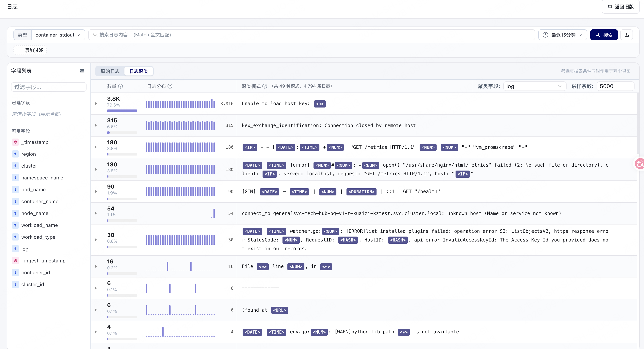Select the 日志聚类 tab

tap(139, 71)
